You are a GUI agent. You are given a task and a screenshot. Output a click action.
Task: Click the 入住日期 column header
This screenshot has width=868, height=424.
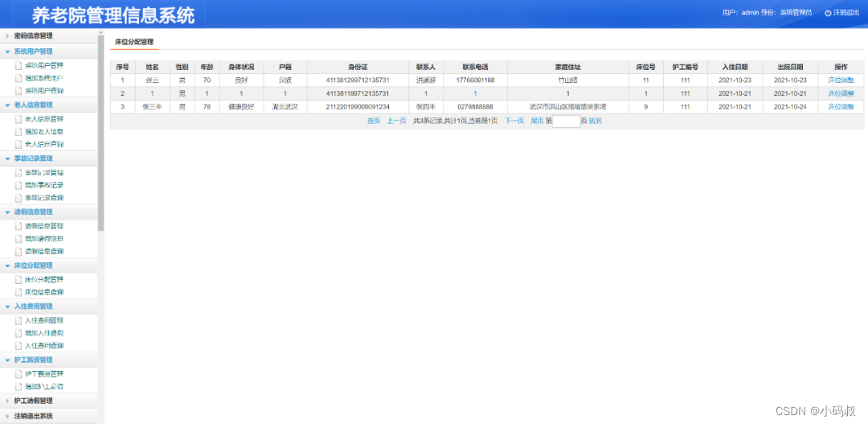point(735,67)
